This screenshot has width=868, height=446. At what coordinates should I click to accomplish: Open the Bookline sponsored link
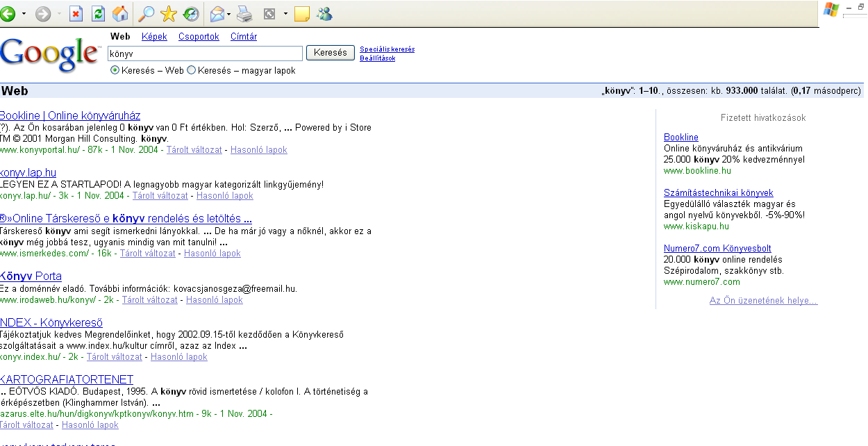(681, 138)
